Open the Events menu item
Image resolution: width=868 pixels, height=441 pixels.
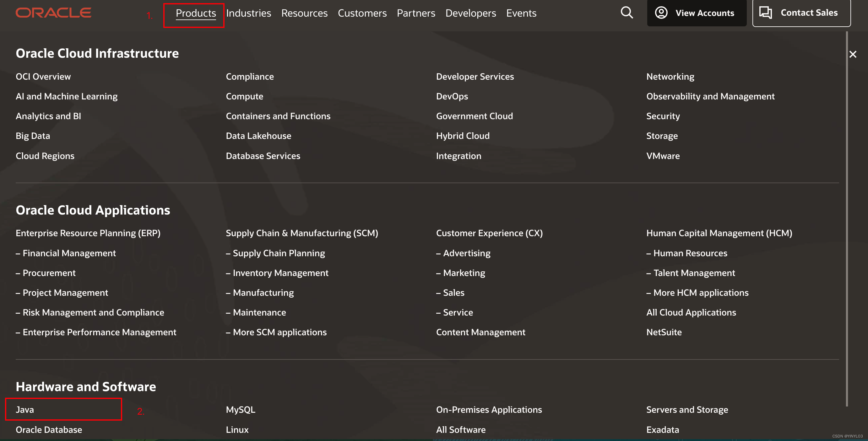(x=521, y=13)
